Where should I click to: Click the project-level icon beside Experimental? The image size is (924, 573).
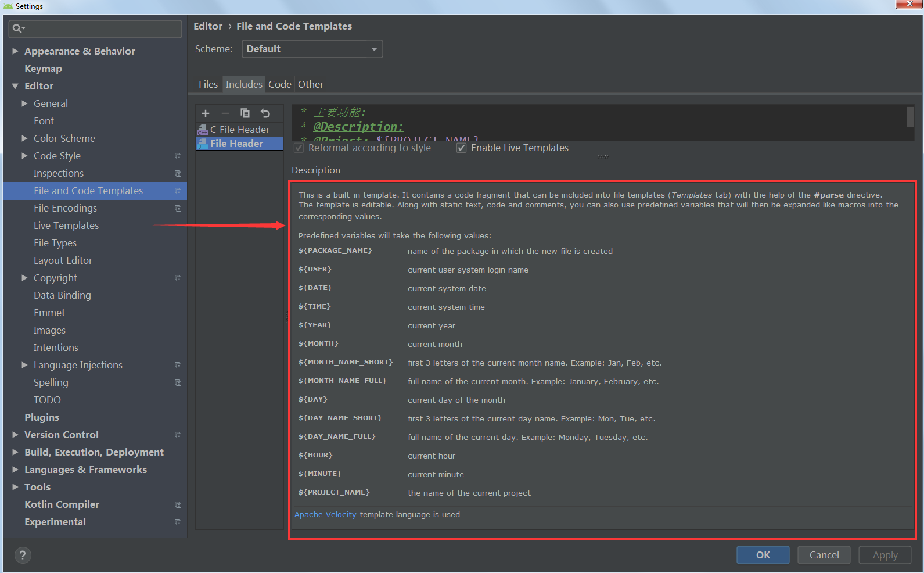178,522
